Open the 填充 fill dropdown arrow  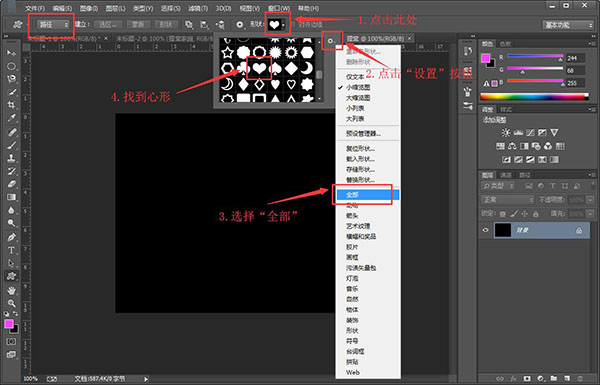(x=591, y=214)
